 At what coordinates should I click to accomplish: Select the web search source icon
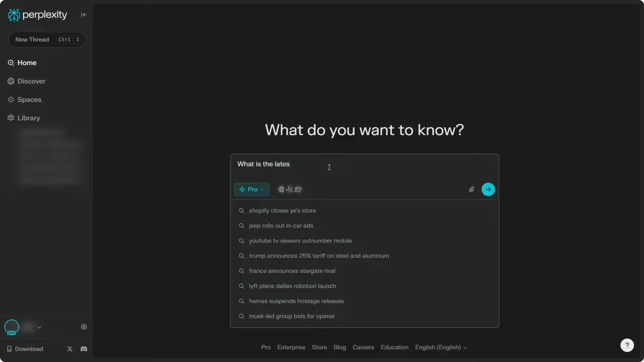[x=281, y=189]
